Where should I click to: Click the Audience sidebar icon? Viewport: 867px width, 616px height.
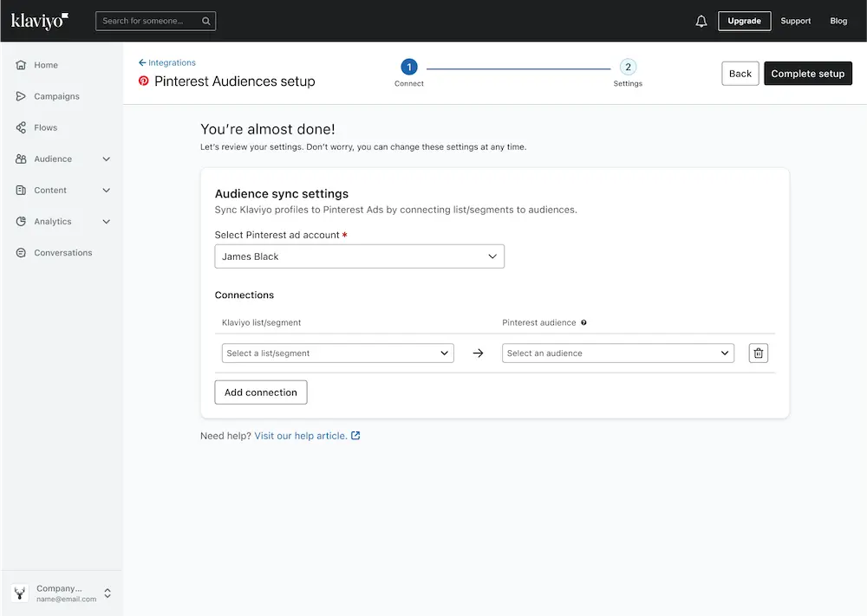[x=20, y=159]
